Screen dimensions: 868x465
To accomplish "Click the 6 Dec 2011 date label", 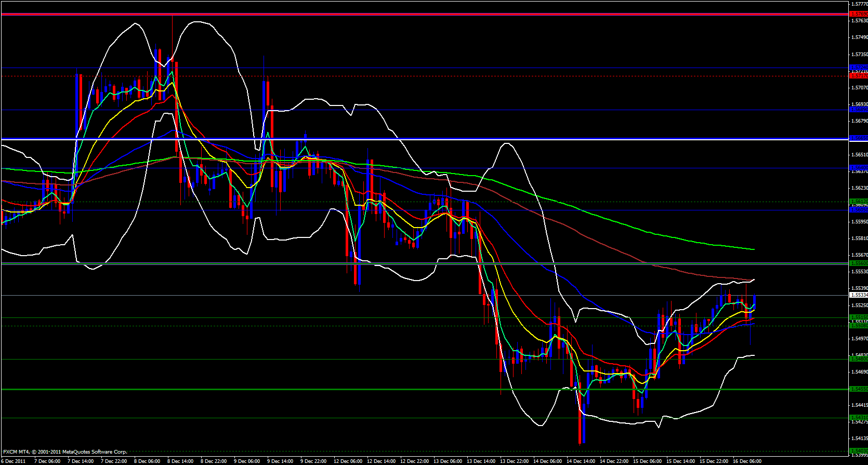I will click(14, 461).
